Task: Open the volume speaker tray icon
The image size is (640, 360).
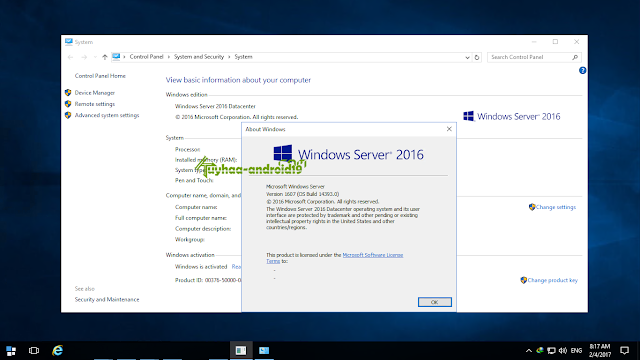Action: coord(563,351)
